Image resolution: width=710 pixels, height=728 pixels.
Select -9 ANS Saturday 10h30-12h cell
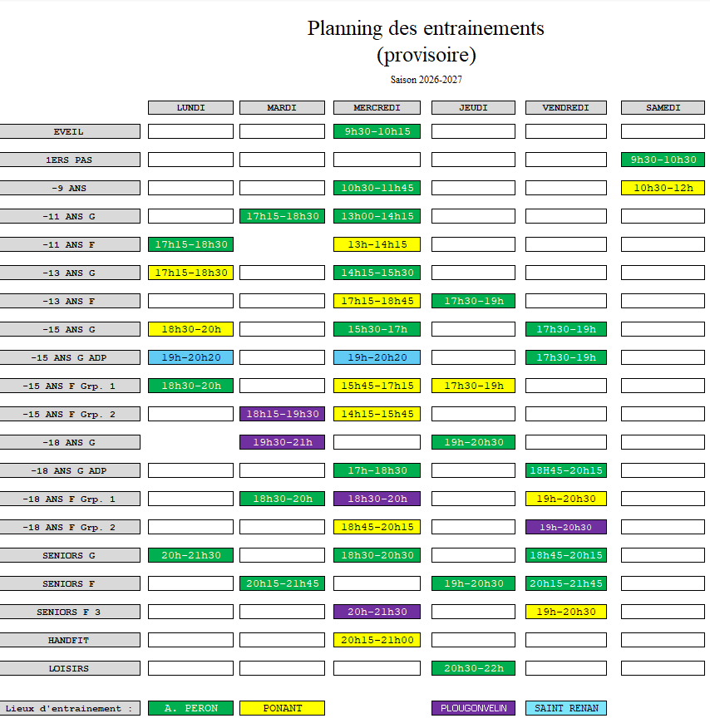point(663,188)
